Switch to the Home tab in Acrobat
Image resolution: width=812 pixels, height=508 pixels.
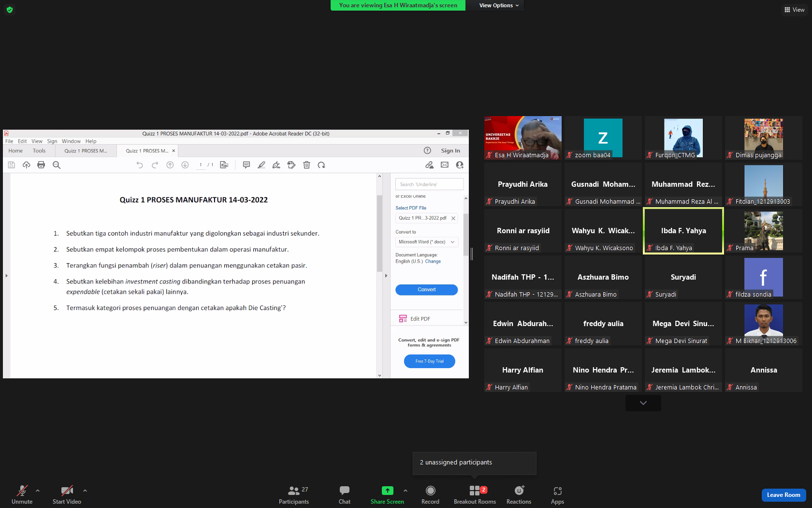[x=15, y=150]
